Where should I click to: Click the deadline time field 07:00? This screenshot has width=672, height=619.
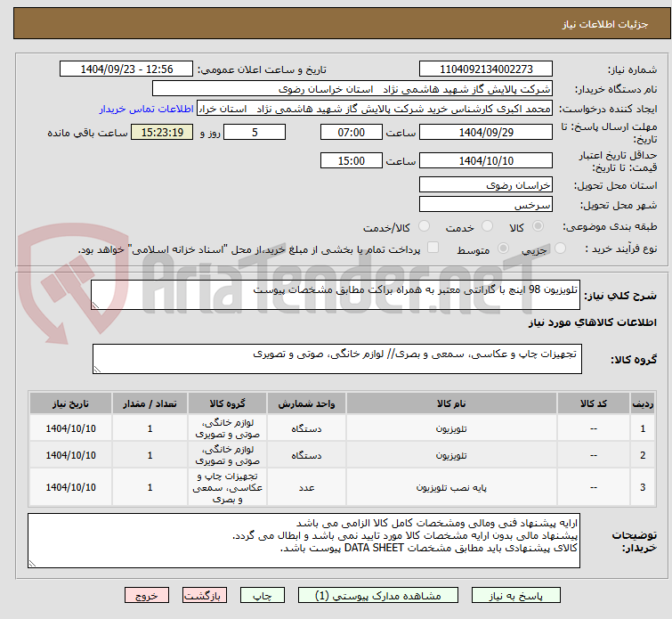[352, 132]
